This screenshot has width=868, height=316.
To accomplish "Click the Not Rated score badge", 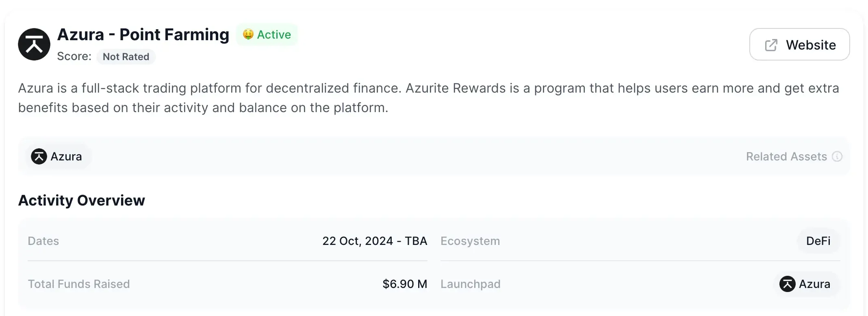I will [126, 57].
